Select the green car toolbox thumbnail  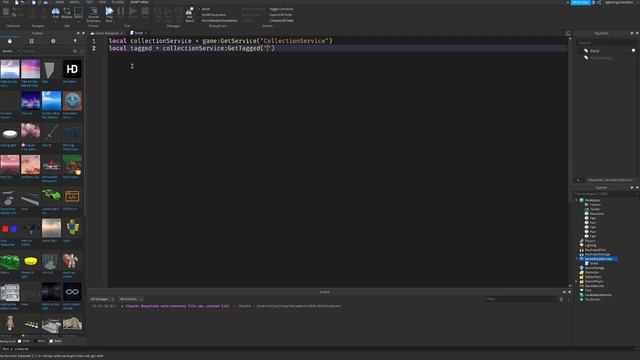tap(51, 196)
